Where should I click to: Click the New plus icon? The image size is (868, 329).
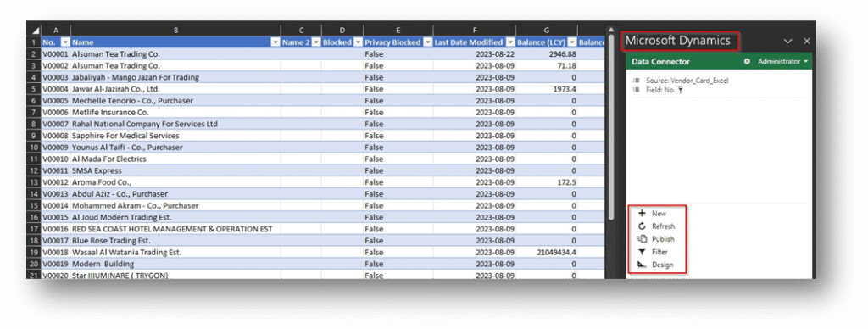click(643, 213)
